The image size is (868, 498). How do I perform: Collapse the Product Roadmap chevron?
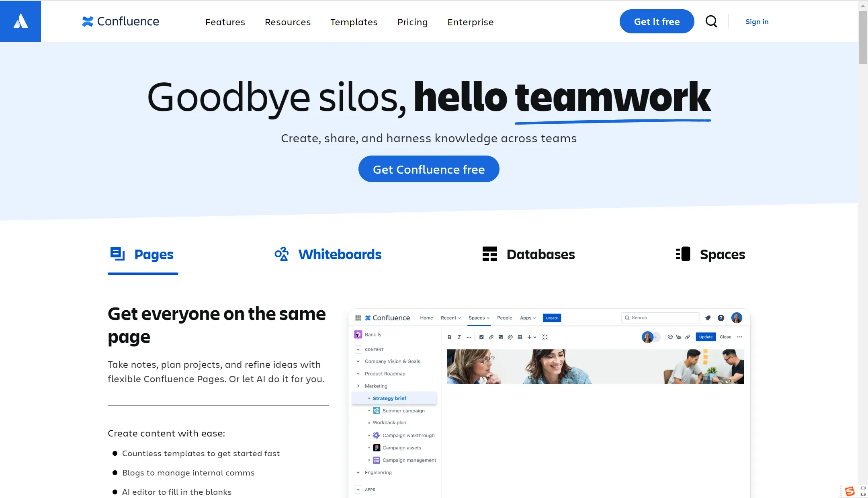point(358,374)
